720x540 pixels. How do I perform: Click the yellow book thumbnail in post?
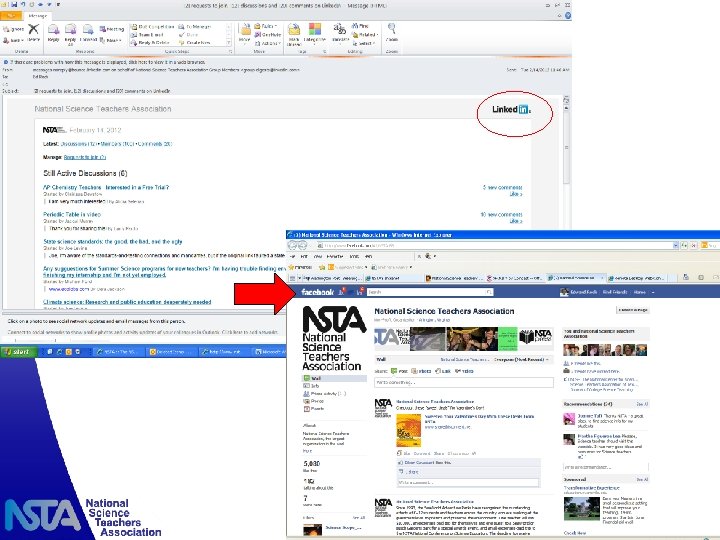408,430
